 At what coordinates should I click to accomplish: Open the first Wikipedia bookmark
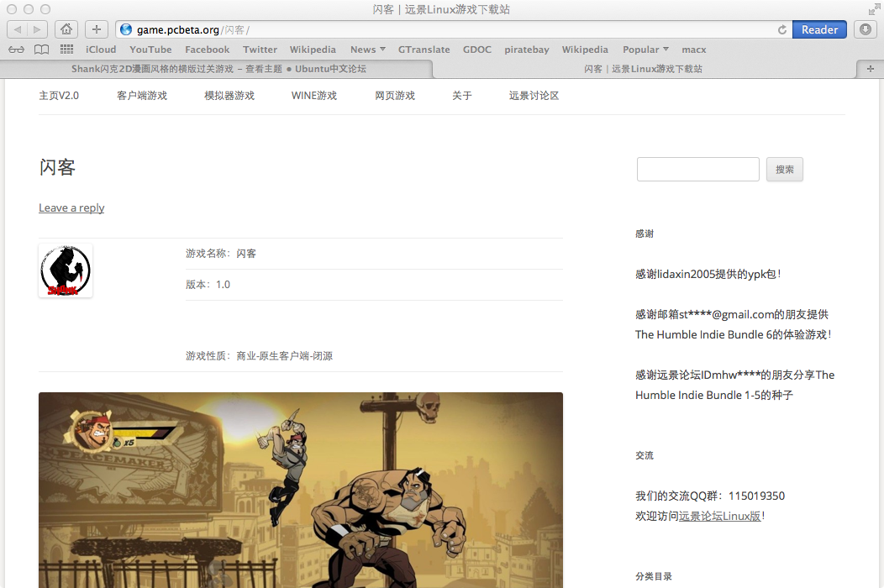313,50
